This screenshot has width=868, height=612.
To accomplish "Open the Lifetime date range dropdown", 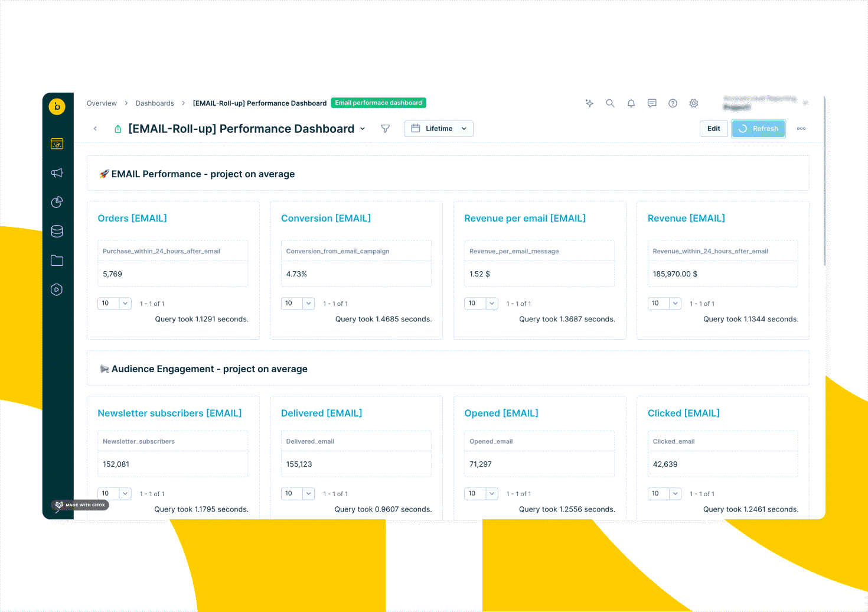I will click(x=439, y=129).
